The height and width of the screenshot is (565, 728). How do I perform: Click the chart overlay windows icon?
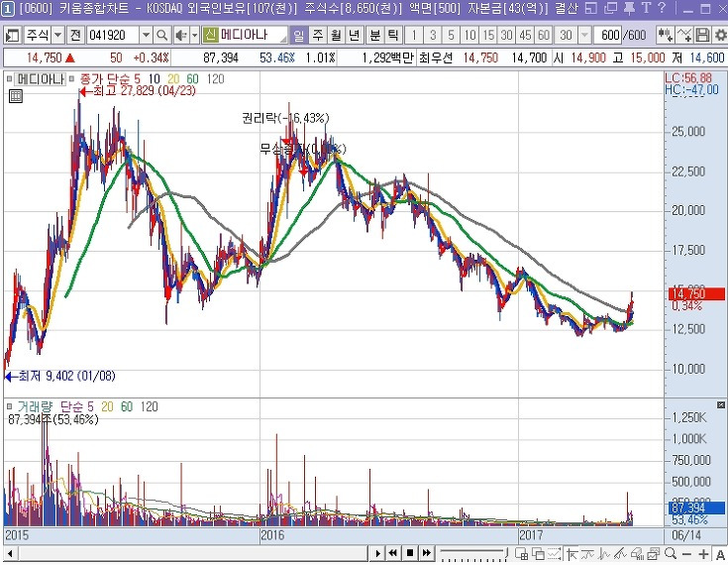(538, 553)
